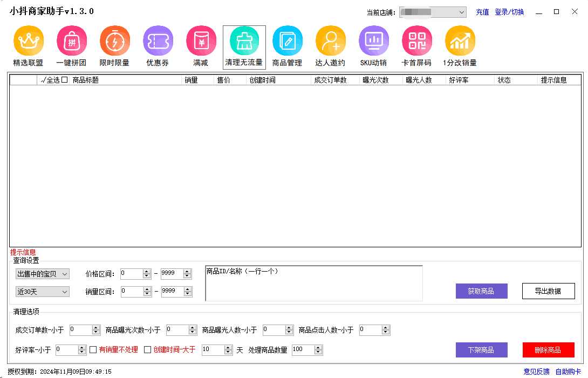Enable the 有销量不处理 checkbox
The height and width of the screenshot is (378, 588).
[x=94, y=350]
